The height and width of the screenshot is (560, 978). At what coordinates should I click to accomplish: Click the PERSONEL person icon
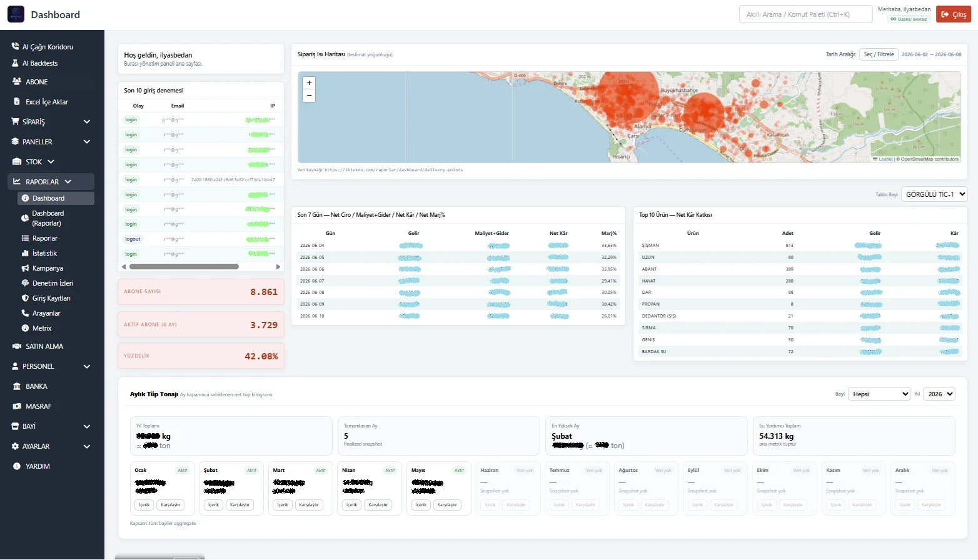pos(15,366)
